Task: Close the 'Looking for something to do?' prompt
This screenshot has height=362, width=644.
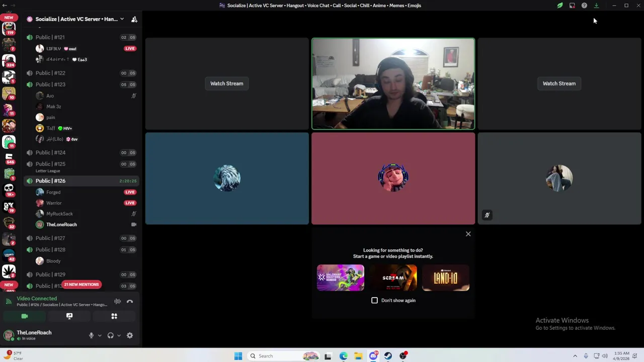Action: coord(468,234)
